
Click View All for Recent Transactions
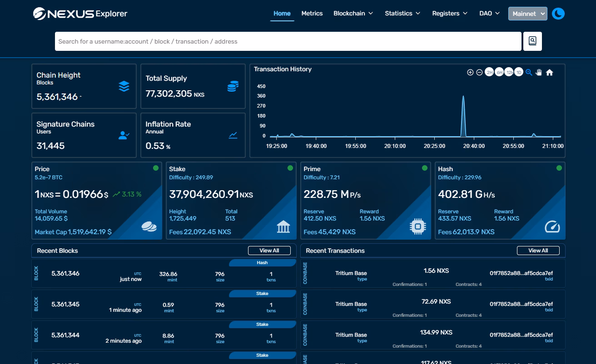point(538,251)
